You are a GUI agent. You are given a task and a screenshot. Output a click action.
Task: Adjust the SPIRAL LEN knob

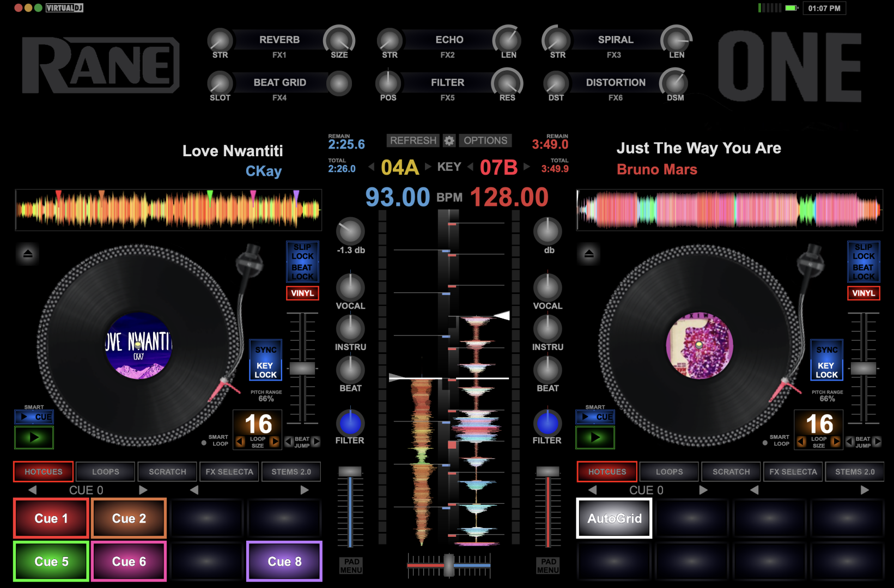(x=677, y=40)
